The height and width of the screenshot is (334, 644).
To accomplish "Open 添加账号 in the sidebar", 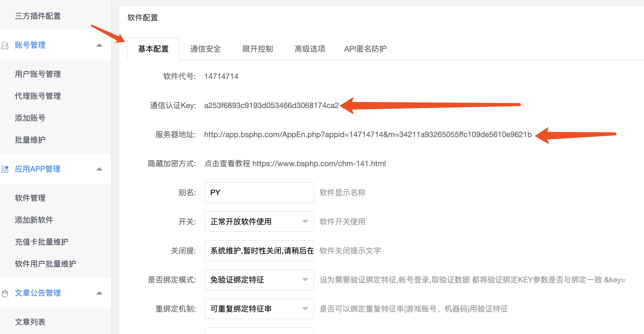I will pyautogui.click(x=30, y=118).
